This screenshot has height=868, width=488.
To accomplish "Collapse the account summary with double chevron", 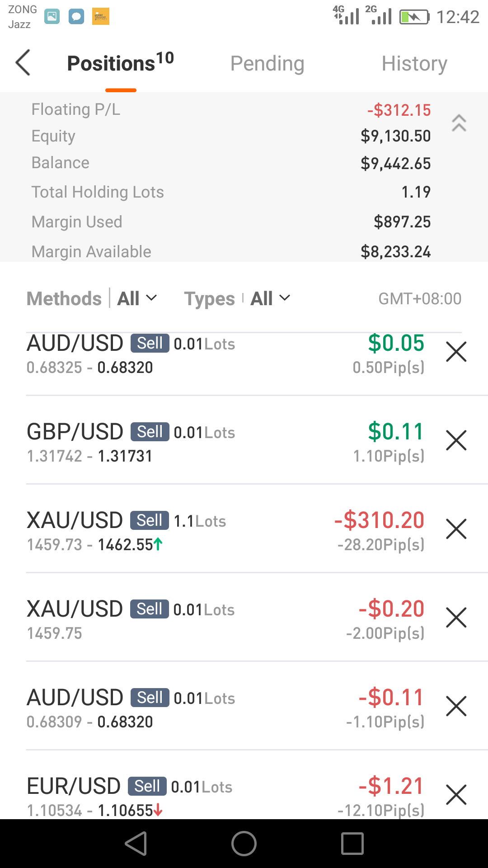I will click(459, 123).
